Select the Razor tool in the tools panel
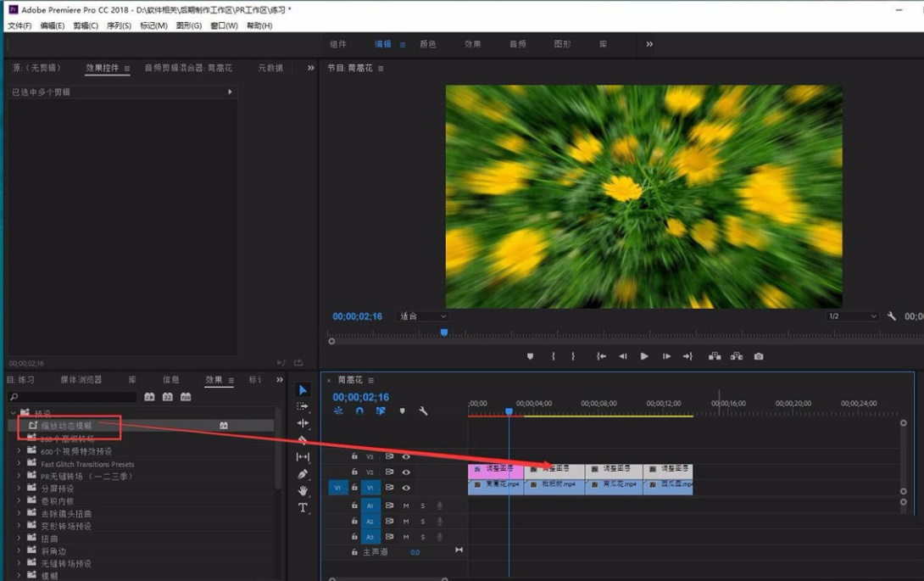 point(303,440)
